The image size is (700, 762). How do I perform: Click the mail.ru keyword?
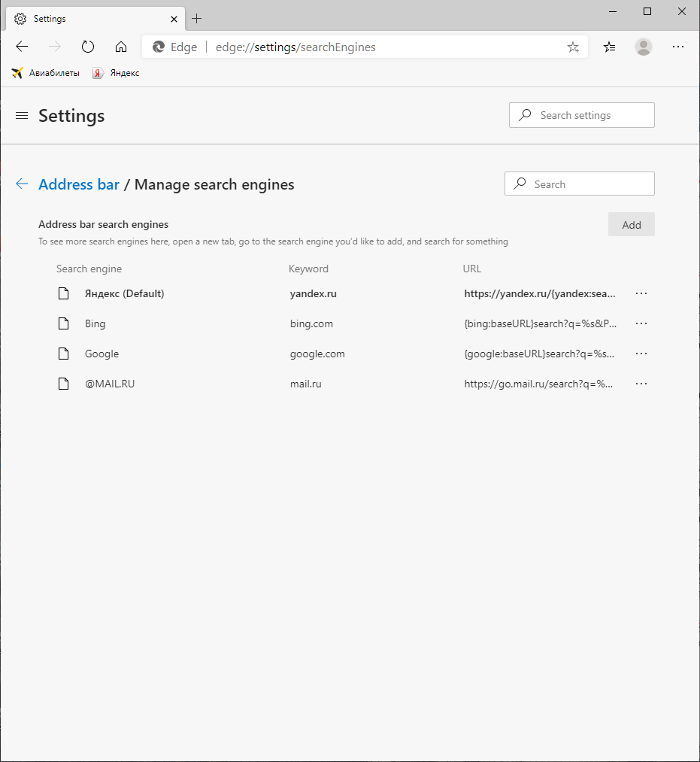(305, 384)
